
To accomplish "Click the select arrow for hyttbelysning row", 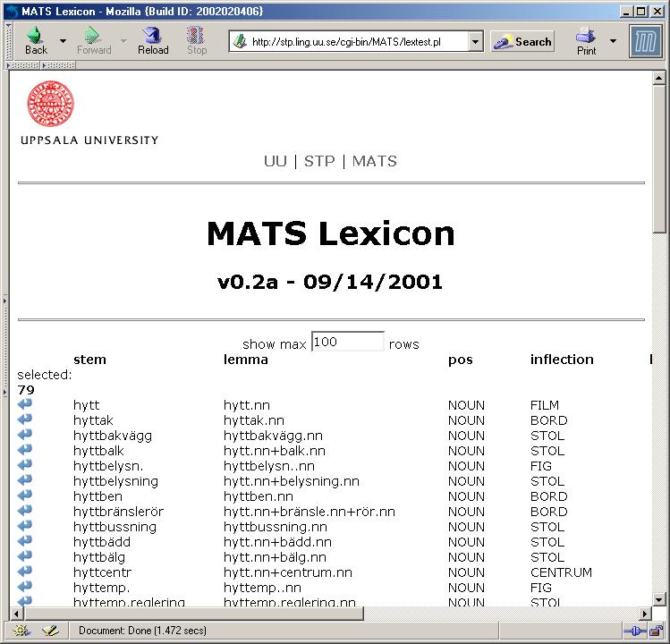I will (25, 479).
